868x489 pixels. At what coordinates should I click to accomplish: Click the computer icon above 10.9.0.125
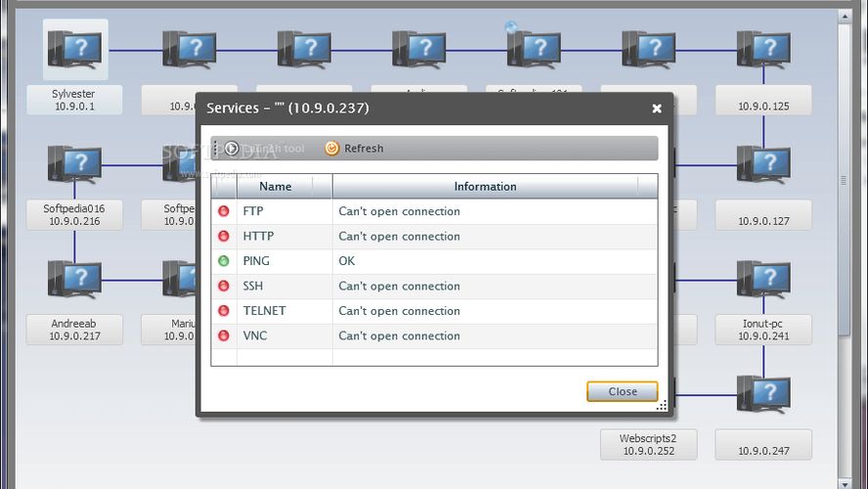[x=763, y=50]
